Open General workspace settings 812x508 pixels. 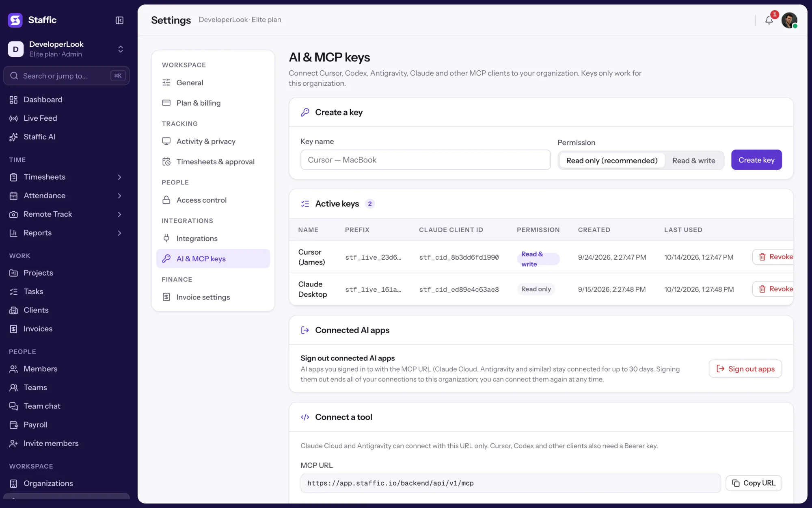tap(213, 83)
